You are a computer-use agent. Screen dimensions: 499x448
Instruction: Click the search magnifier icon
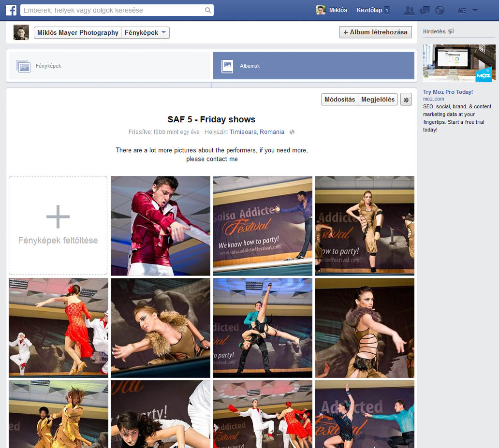click(x=208, y=10)
